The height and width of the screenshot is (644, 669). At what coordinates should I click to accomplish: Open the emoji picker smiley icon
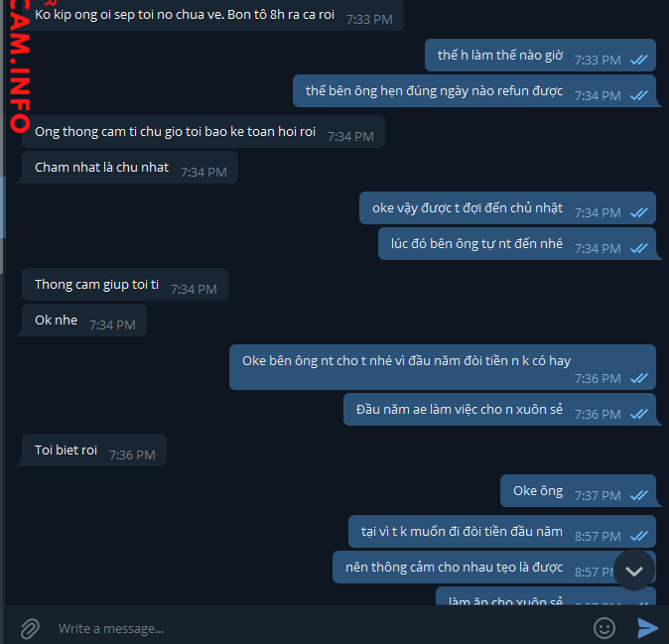pos(604,628)
